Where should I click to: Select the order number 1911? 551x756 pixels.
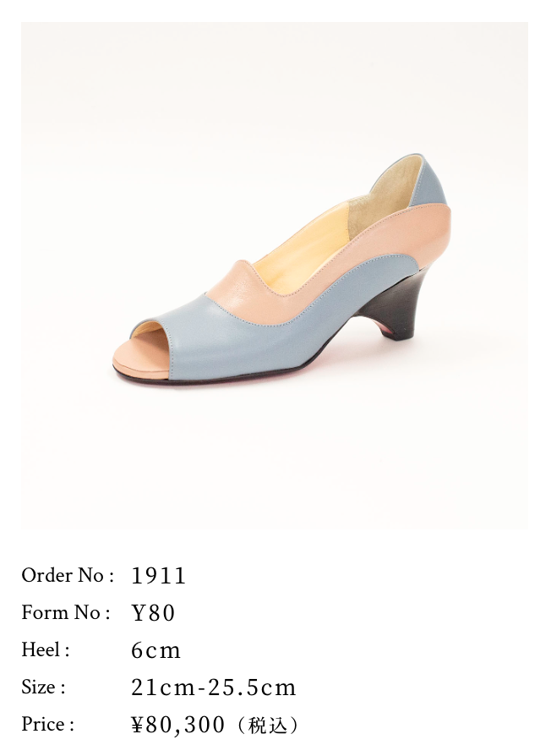(159, 576)
